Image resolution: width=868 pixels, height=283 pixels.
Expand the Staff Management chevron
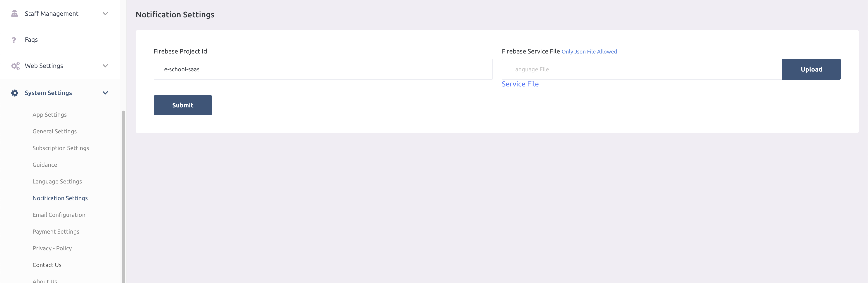(105, 14)
